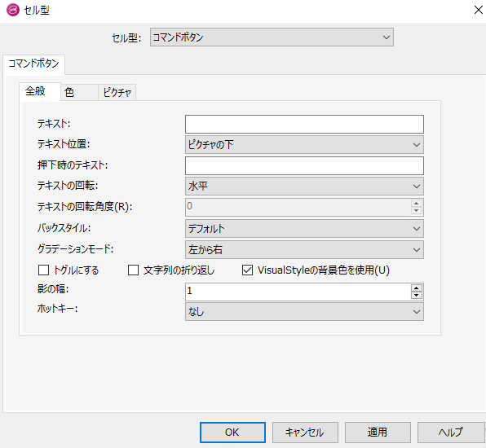
Task: Open the テキストの回転 dropdown
Action: [304, 186]
